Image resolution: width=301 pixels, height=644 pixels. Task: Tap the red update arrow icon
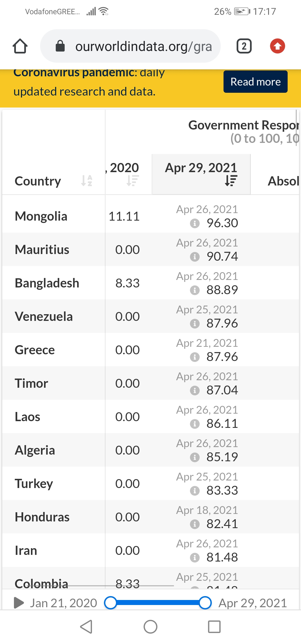(277, 46)
